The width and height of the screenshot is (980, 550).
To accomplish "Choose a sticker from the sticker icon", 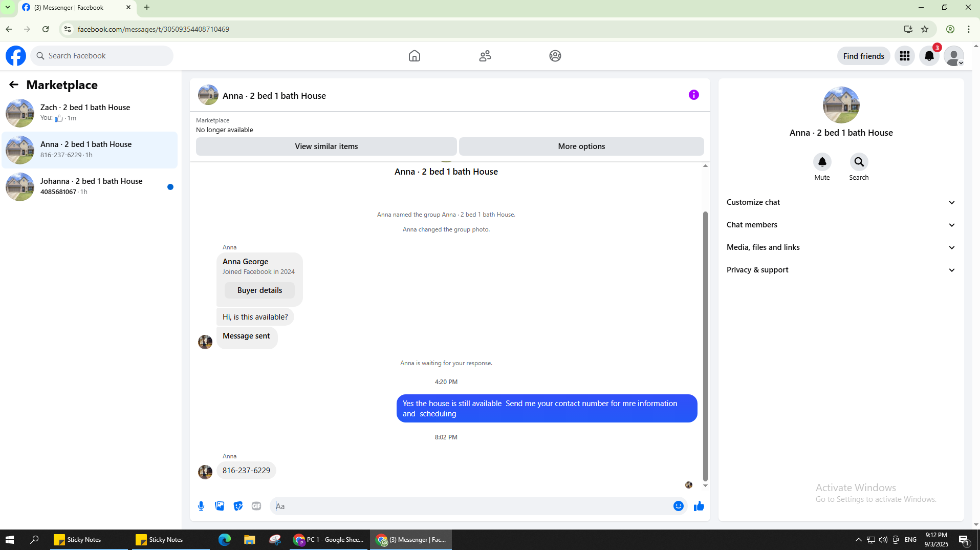I will [x=238, y=506].
